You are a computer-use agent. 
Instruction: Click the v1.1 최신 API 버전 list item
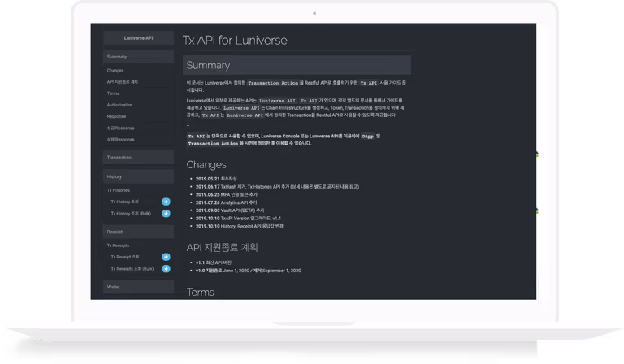[214, 263]
